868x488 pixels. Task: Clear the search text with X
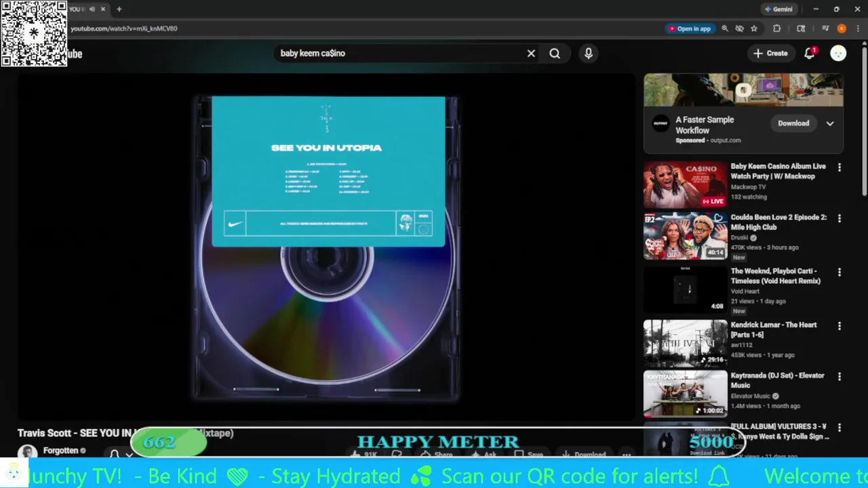point(531,54)
